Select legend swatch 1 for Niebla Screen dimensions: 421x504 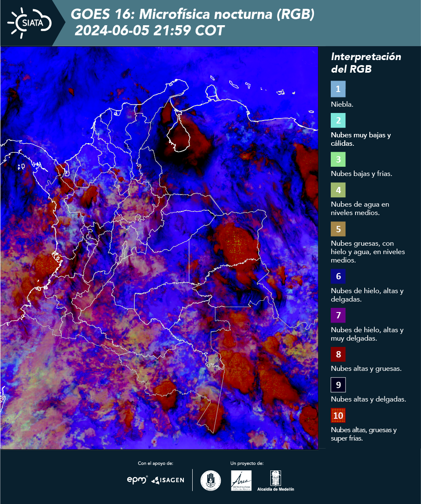(x=338, y=89)
